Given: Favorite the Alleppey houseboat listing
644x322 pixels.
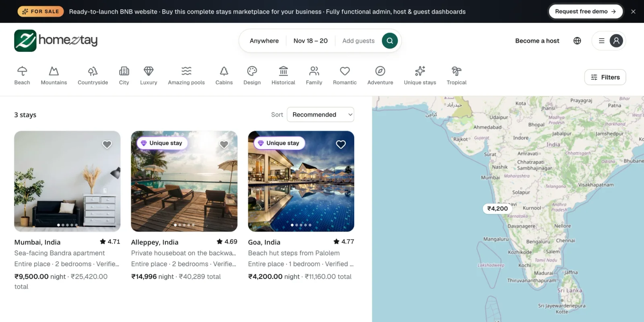Looking at the screenshot, I should 224,144.
